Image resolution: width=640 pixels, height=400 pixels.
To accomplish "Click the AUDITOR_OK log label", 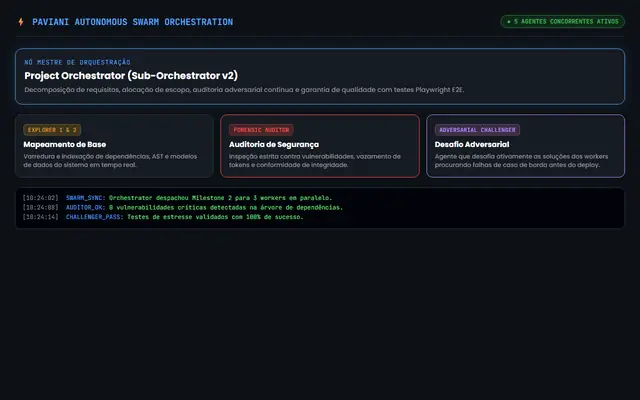I will click(x=86, y=207).
